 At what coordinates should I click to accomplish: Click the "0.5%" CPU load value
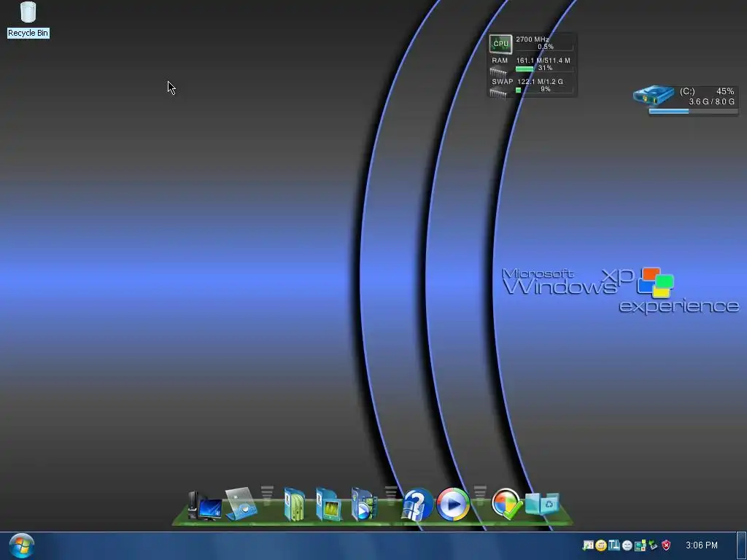tap(546, 47)
